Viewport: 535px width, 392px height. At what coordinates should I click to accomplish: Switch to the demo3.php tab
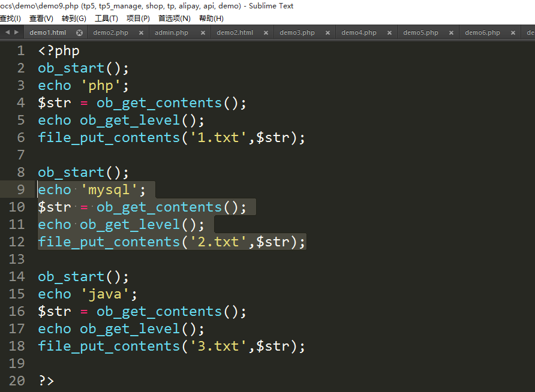pos(297,32)
